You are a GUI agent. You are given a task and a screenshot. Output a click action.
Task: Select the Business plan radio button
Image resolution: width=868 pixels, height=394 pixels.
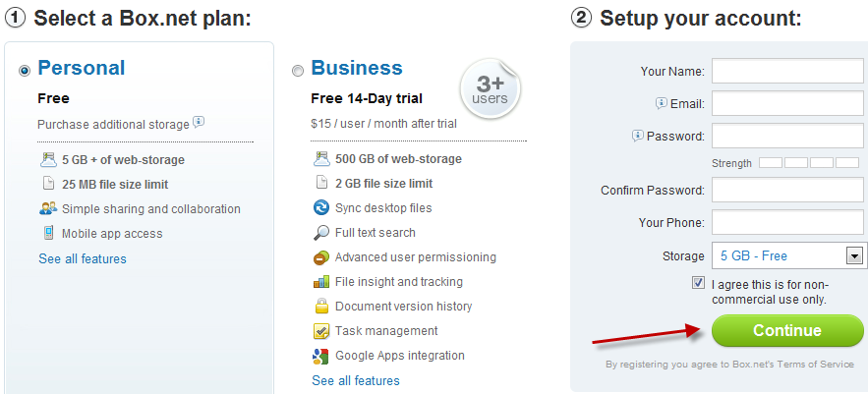pos(298,71)
